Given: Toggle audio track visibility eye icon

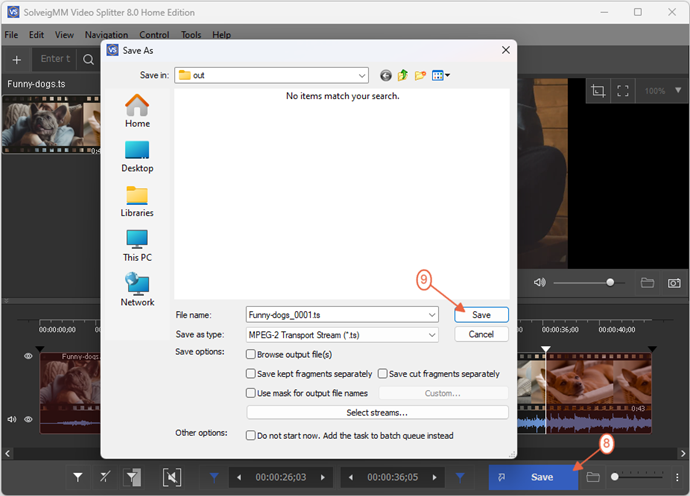Looking at the screenshot, I should click(28, 419).
